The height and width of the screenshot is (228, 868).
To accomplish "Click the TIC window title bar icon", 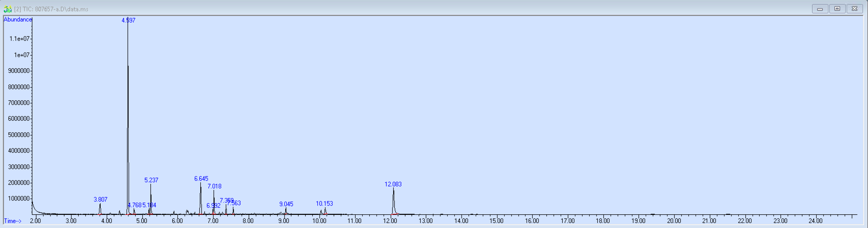I will click(x=7, y=9).
